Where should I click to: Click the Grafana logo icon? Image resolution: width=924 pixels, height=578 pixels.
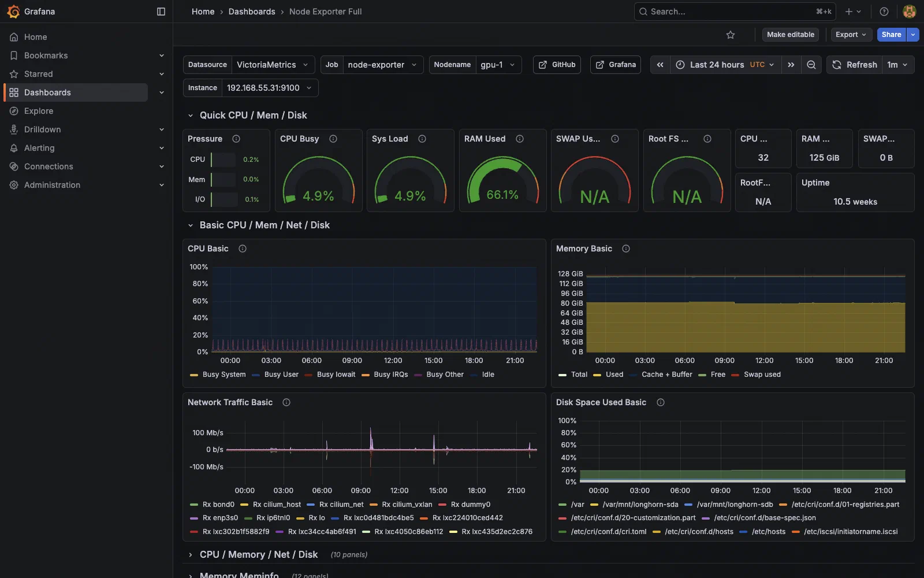pos(13,12)
